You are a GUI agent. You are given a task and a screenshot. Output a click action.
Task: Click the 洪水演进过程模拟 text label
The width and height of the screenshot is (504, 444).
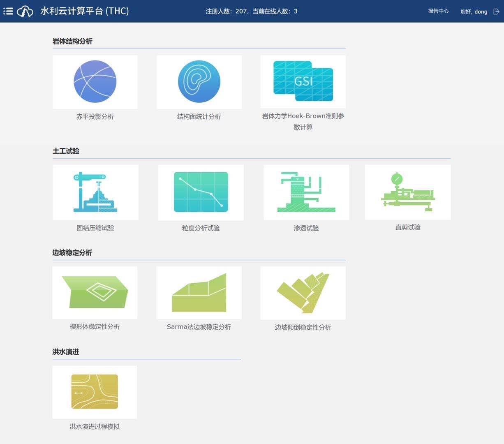(x=95, y=427)
